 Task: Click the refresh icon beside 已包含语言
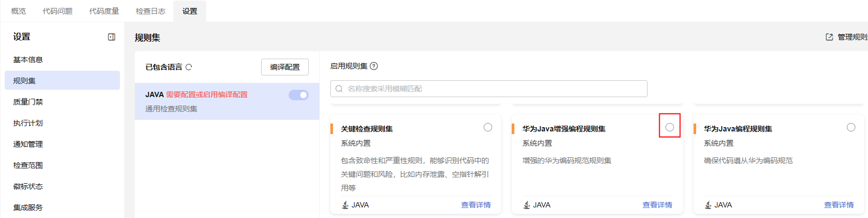coord(189,67)
